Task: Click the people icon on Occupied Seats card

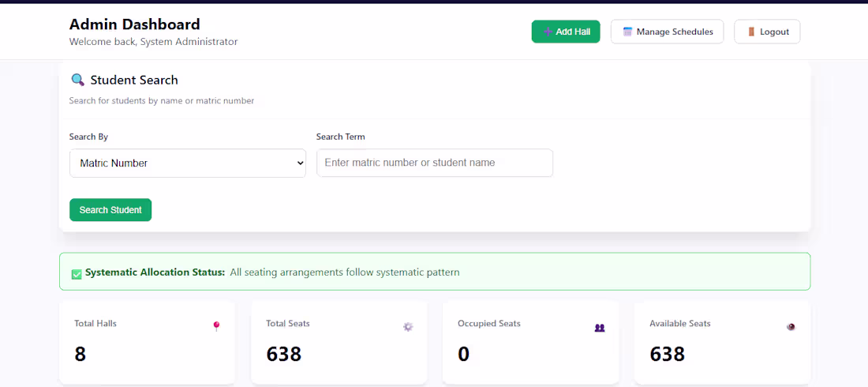Action: pos(600,327)
